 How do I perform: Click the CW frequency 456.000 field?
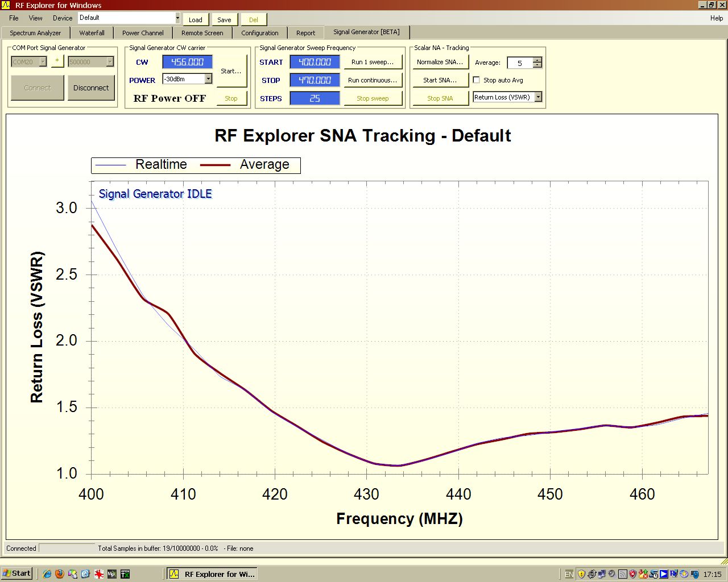pos(187,62)
